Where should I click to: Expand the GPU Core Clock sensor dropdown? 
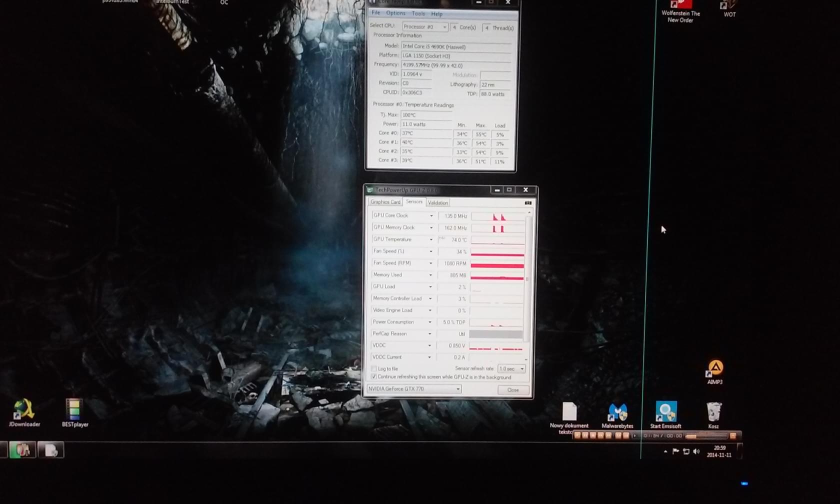click(431, 215)
